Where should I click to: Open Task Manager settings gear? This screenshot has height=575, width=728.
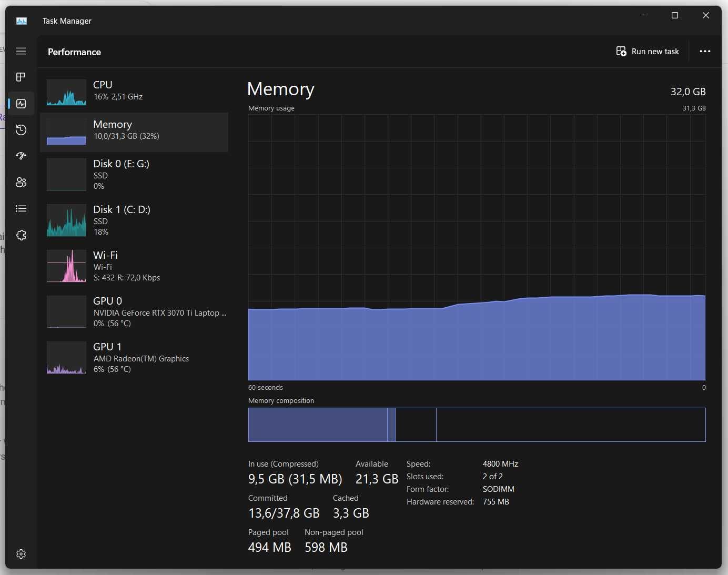tap(21, 554)
